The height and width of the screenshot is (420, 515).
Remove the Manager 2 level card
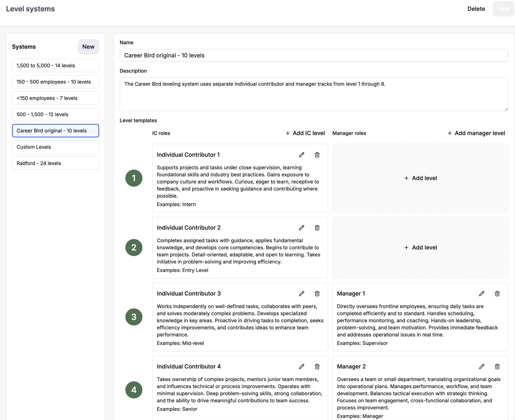tap(497, 367)
